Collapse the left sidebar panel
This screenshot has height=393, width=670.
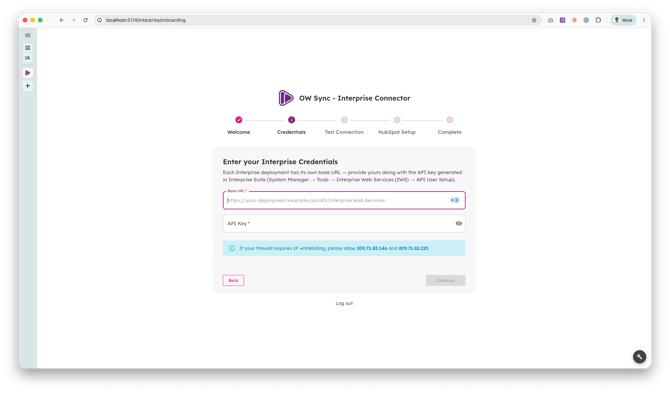click(x=27, y=35)
